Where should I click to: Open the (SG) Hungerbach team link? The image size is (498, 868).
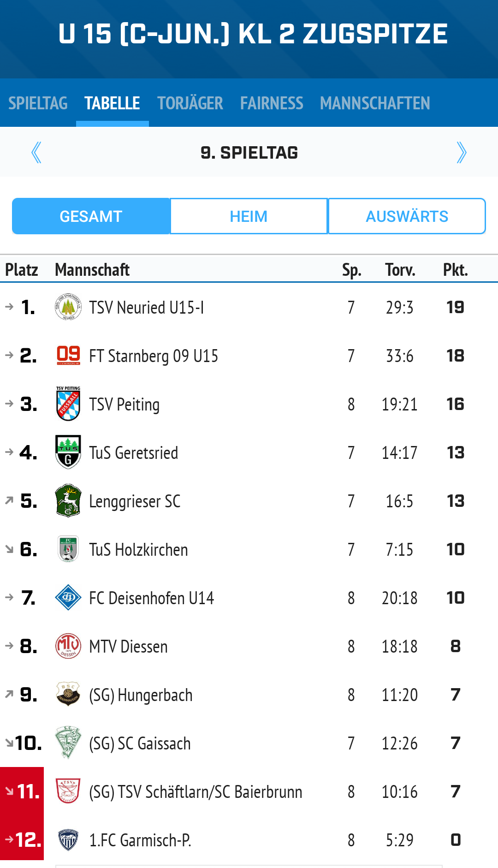(x=141, y=695)
